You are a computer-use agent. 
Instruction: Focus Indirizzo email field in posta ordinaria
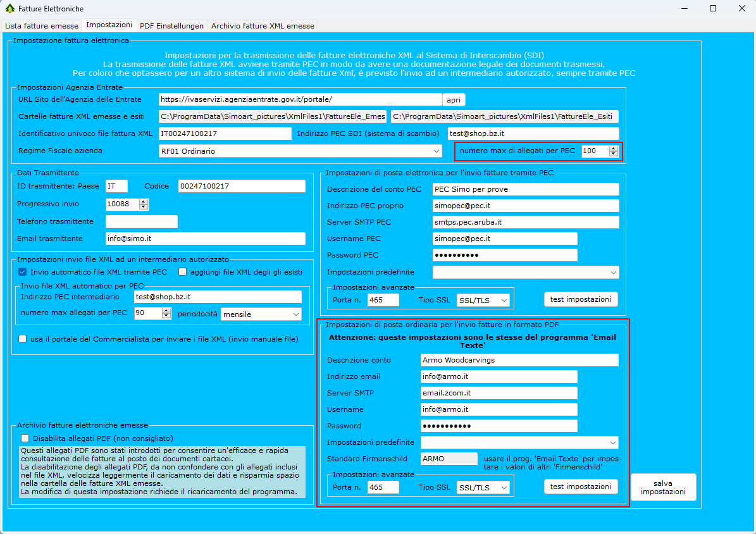[499, 376]
